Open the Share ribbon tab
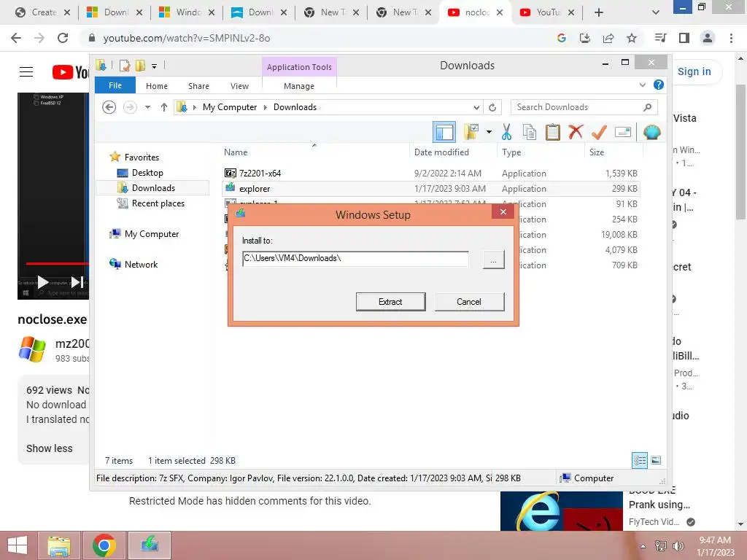 [198, 86]
